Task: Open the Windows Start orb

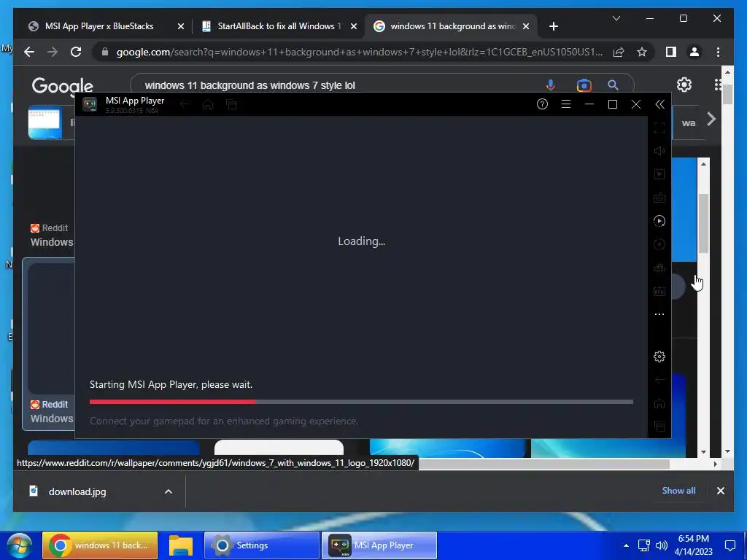Action: pyautogui.click(x=20, y=545)
